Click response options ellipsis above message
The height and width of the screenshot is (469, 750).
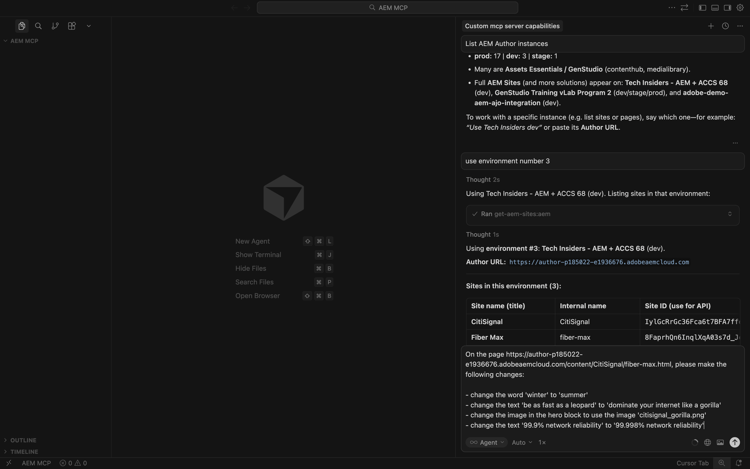pyautogui.click(x=735, y=143)
